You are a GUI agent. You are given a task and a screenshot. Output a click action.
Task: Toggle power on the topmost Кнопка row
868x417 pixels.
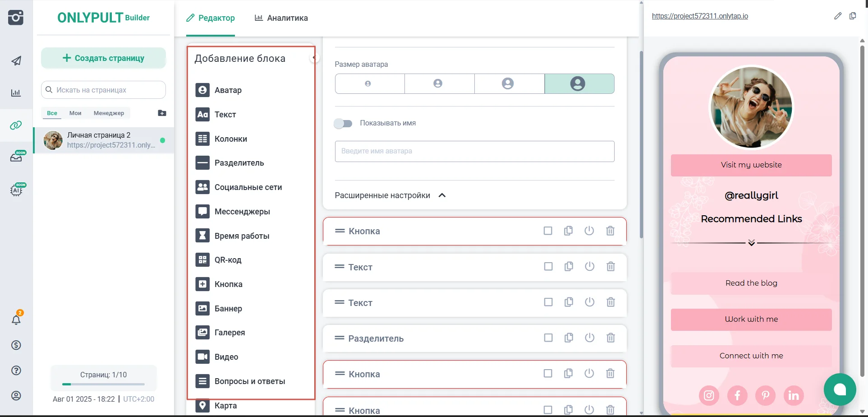(x=589, y=231)
